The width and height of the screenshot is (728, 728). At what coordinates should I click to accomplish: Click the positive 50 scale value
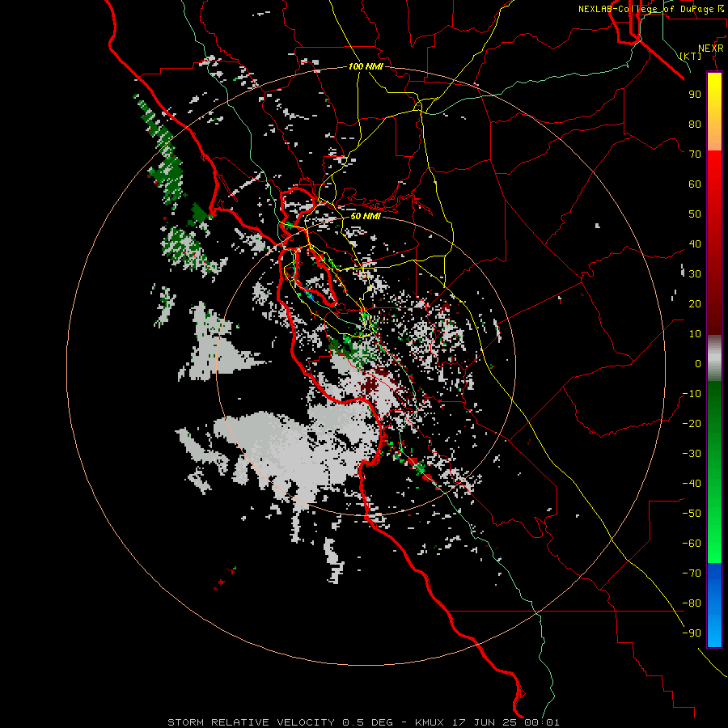coord(695,214)
